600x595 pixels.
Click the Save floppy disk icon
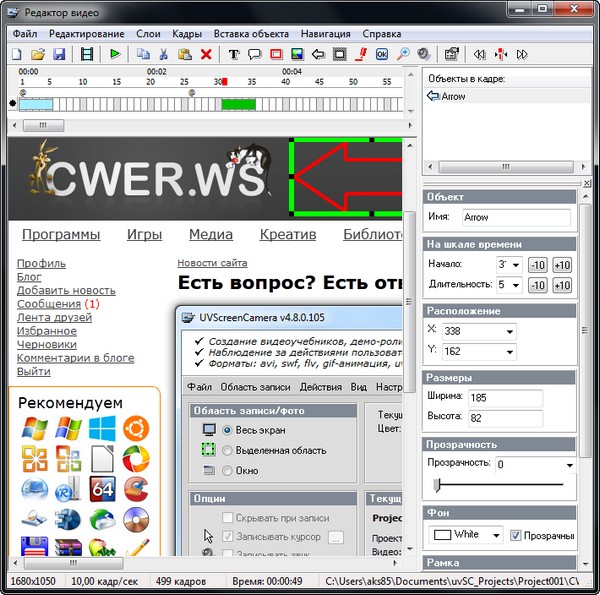[x=59, y=54]
